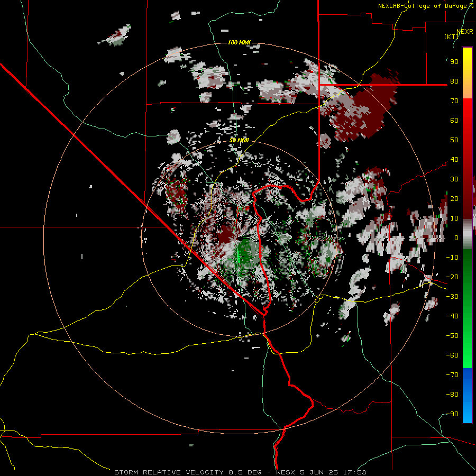Click the "-60" value on the velocity scale
This screenshot has height=476, width=476.
[x=452, y=355]
